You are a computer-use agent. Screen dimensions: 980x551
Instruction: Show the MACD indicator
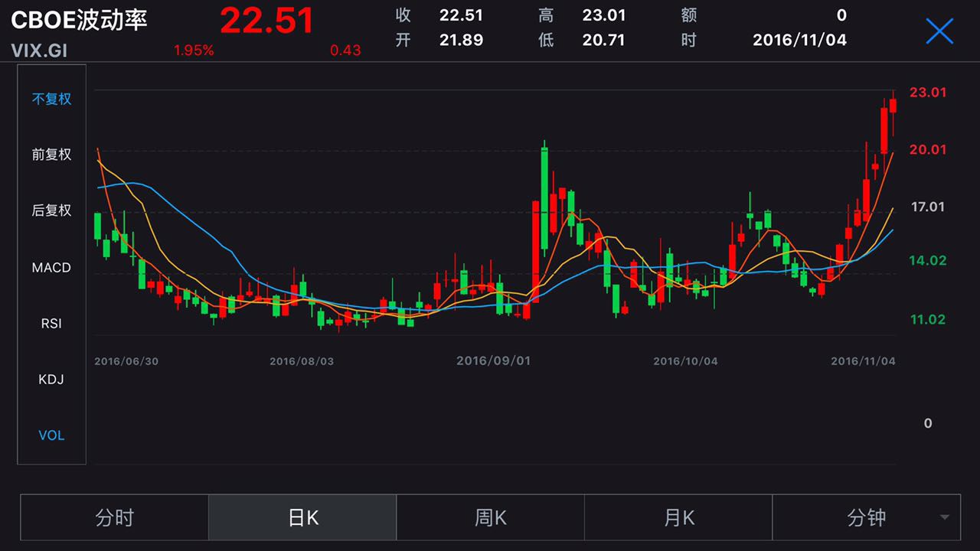coord(51,267)
